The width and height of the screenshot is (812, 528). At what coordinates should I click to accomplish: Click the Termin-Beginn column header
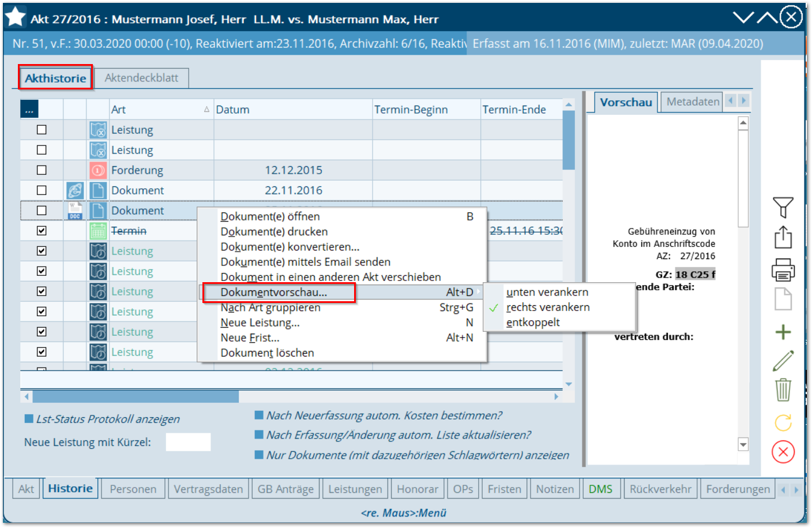point(427,109)
